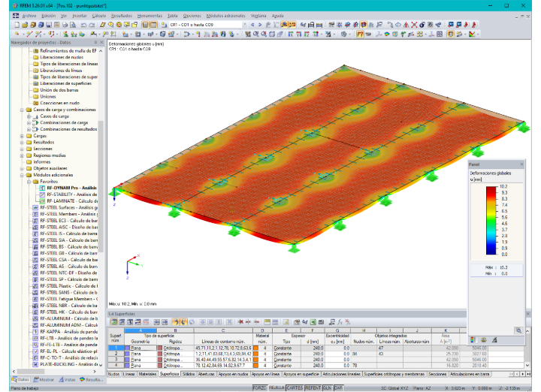541x392 pixels.
Task: Open the Herramientas menu
Action: click(150, 16)
